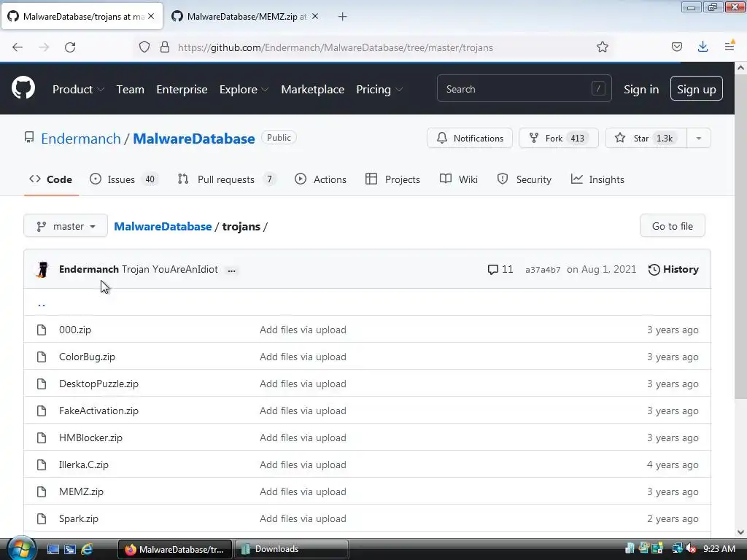The image size is (747, 560).
Task: Click the file icon beside HMBlocker.zip
Action: [42, 437]
